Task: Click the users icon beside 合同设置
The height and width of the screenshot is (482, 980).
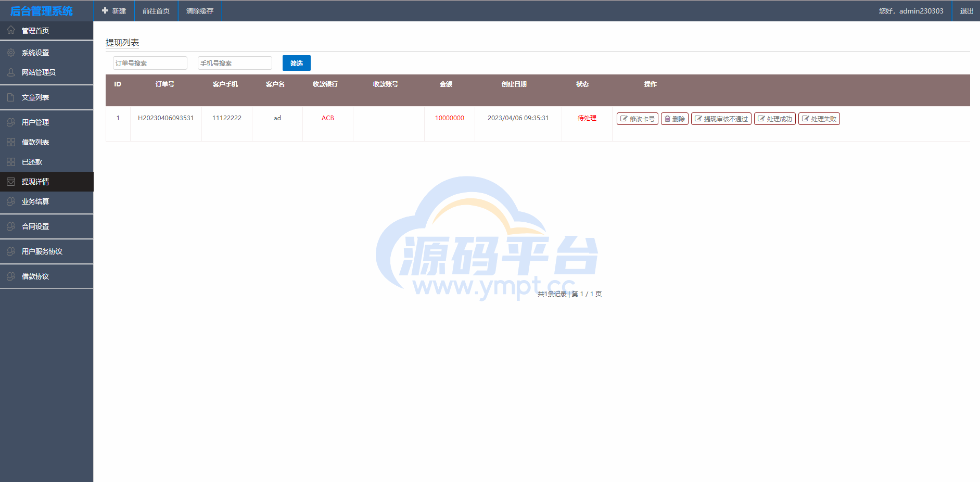Action: click(x=11, y=226)
